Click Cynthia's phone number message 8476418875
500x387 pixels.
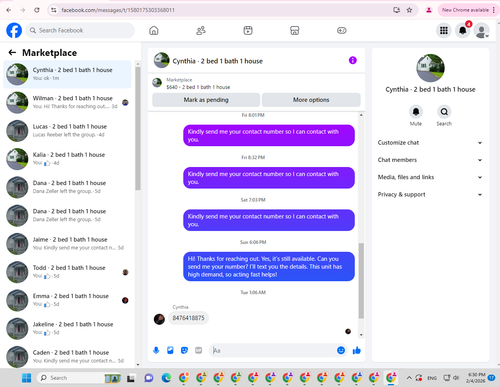tap(188, 318)
